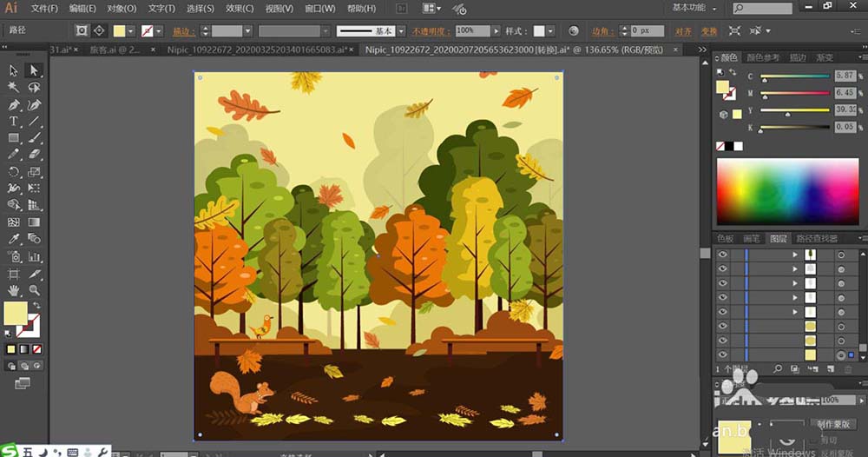Select the Eraser tool
Viewport: 868px width, 457px height.
34,155
